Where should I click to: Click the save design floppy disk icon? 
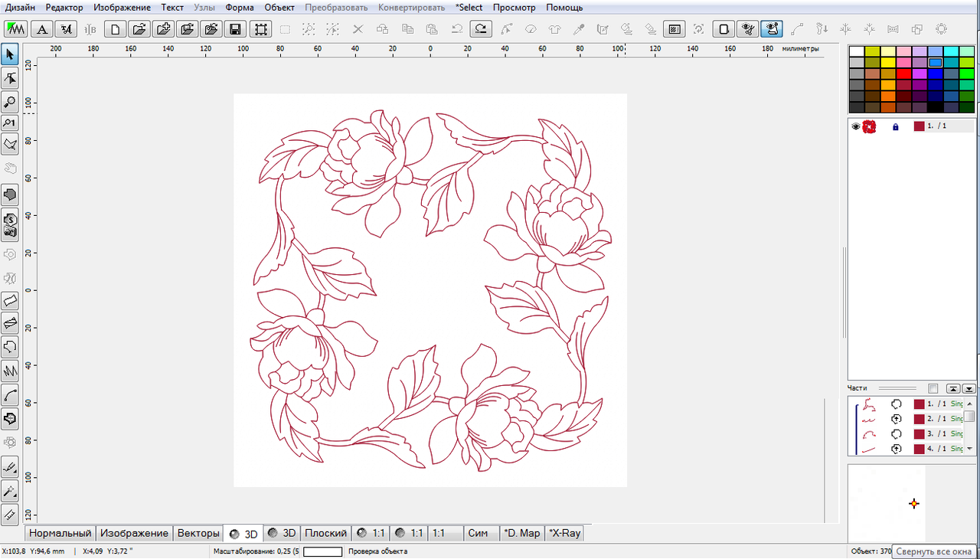(x=236, y=29)
